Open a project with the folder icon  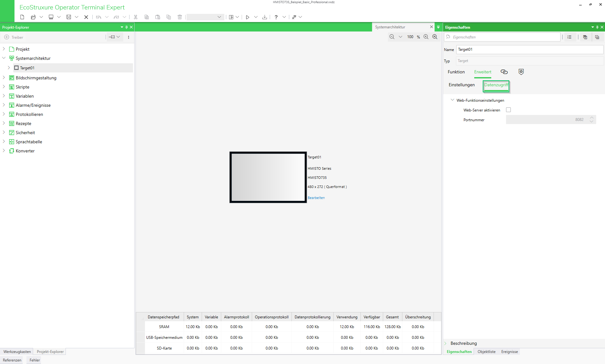click(x=33, y=17)
